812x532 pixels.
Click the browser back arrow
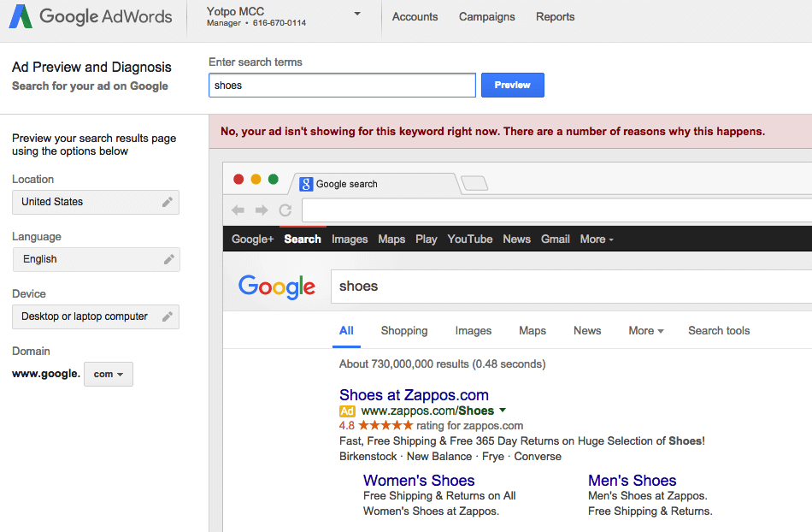tap(238, 210)
